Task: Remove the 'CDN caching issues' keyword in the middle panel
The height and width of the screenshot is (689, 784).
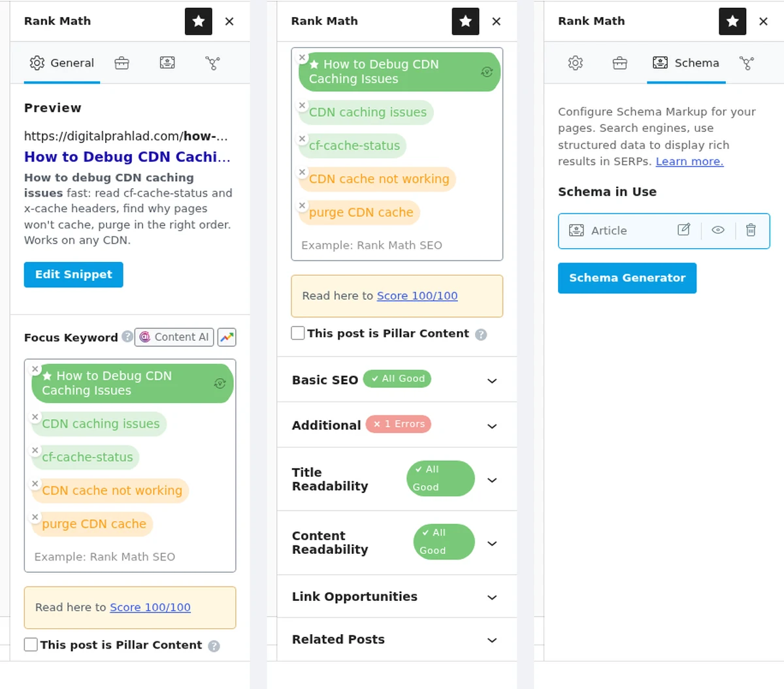Action: pyautogui.click(x=302, y=105)
